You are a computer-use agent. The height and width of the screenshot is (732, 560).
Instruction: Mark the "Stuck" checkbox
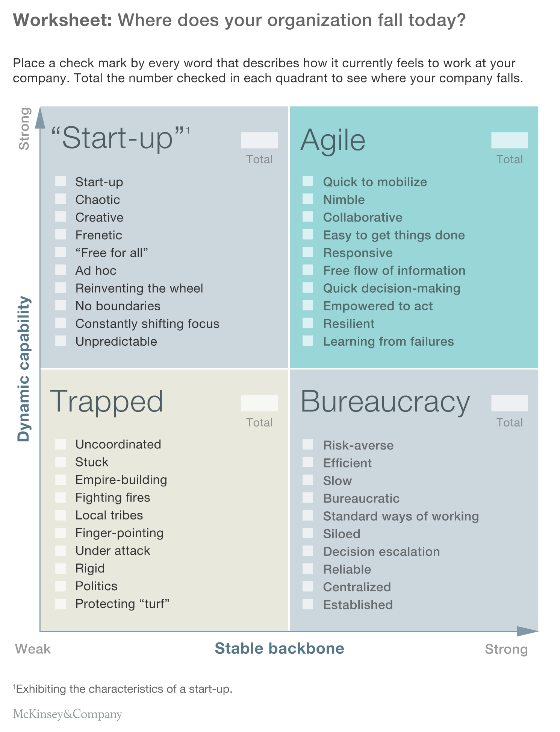click(61, 462)
